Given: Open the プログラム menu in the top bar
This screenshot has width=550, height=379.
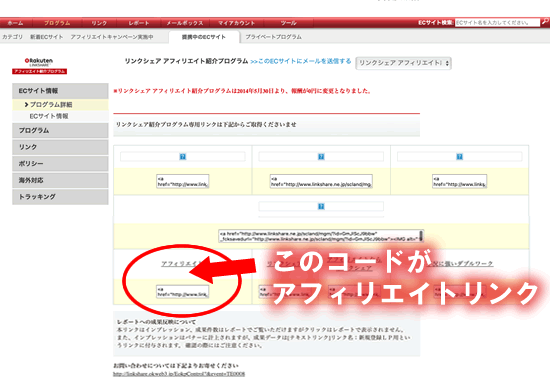Looking at the screenshot, I should [57, 23].
